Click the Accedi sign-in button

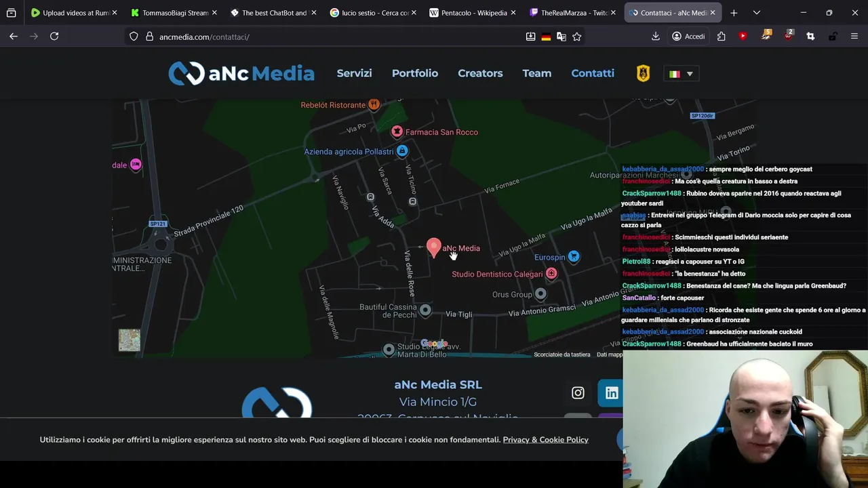click(x=688, y=37)
